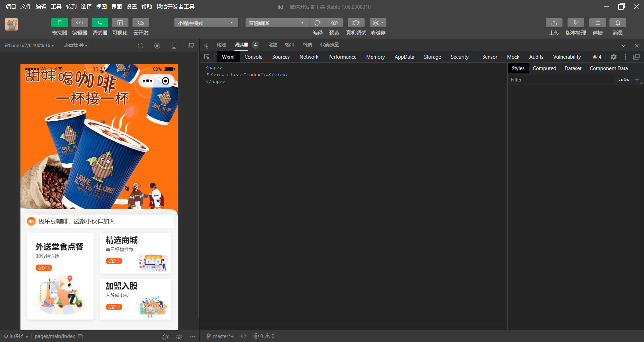
Task: Open the Network tab
Action: 309,57
